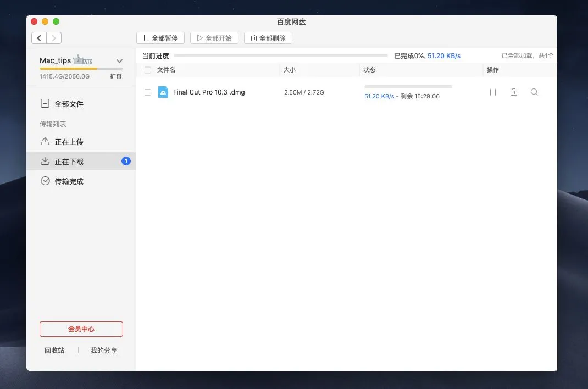The image size is (588, 389).
Task: Click the 已完成0% status text
Action: click(409, 56)
